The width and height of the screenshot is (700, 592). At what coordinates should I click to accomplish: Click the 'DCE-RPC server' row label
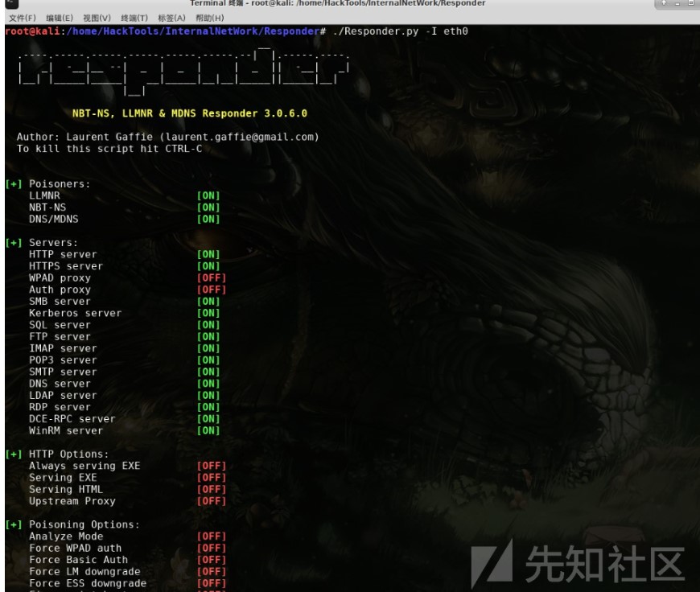72,419
